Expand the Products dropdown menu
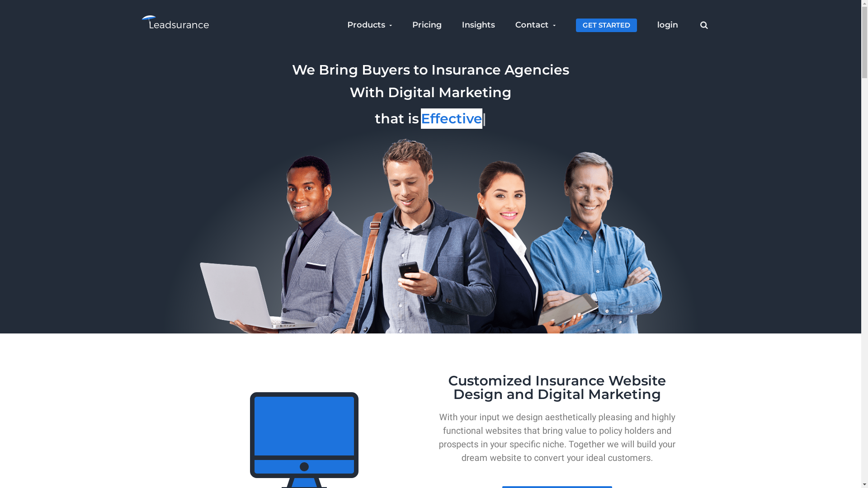This screenshot has width=868, height=488. [369, 25]
